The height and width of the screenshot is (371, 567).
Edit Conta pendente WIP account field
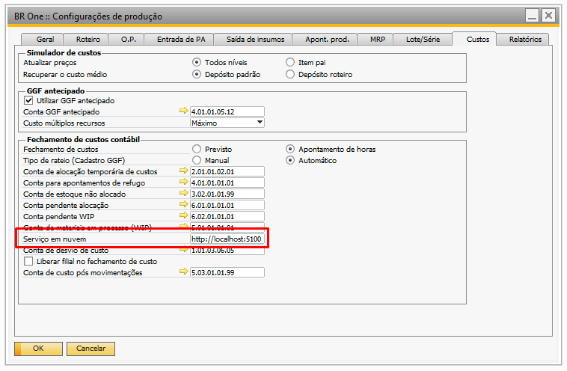click(x=227, y=216)
